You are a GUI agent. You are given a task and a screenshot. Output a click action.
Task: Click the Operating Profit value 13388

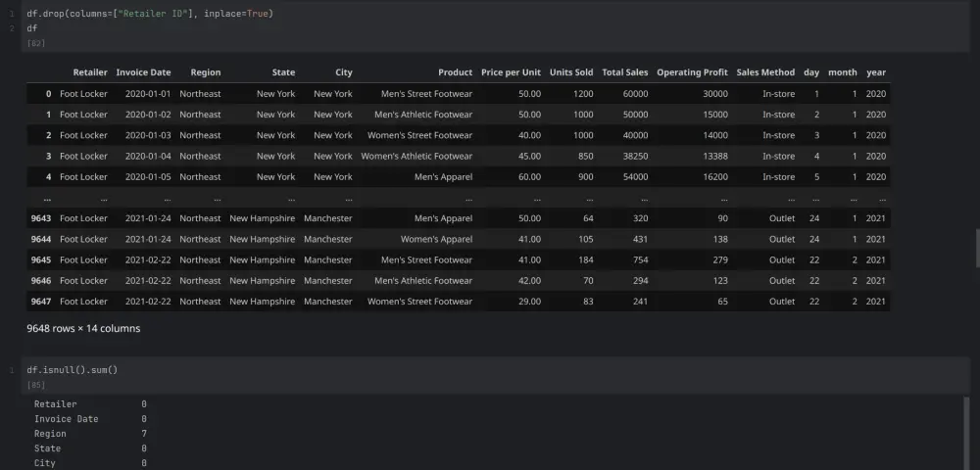coord(712,157)
